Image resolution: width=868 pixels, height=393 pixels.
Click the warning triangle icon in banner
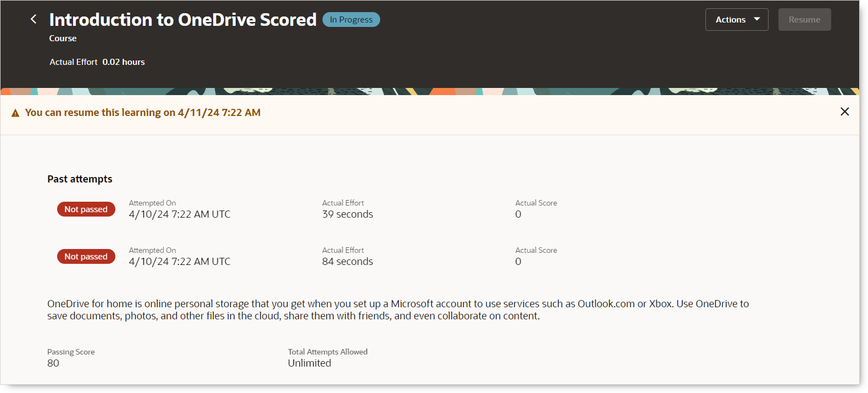pos(15,113)
